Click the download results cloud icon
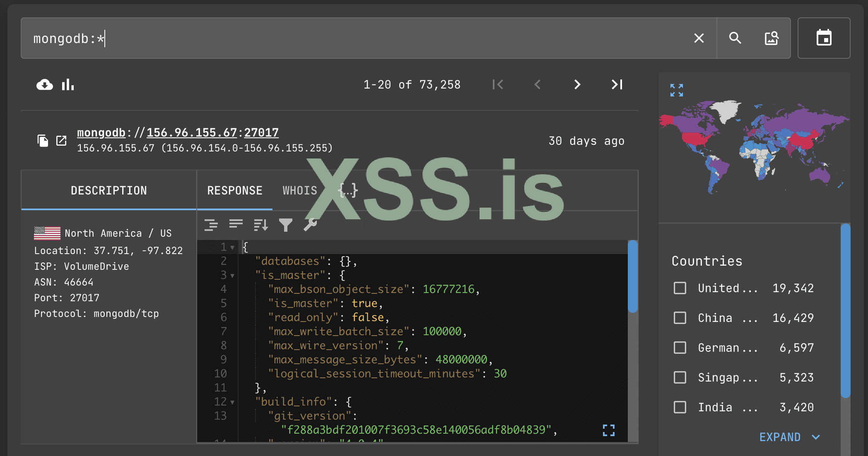868x456 pixels. click(x=45, y=85)
